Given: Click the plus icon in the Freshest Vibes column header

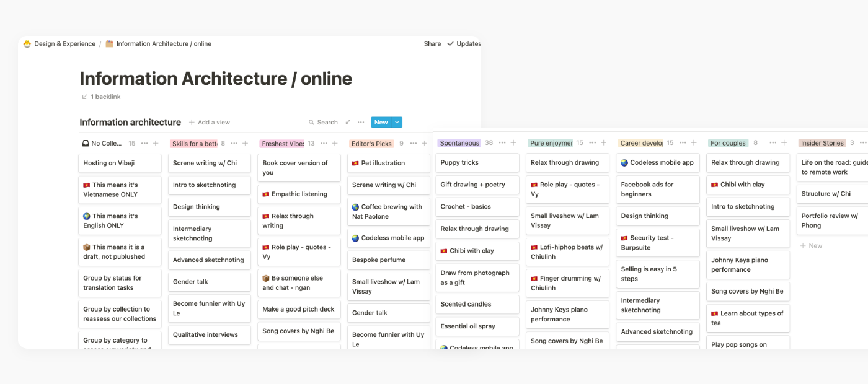Looking at the screenshot, I should pos(335,144).
